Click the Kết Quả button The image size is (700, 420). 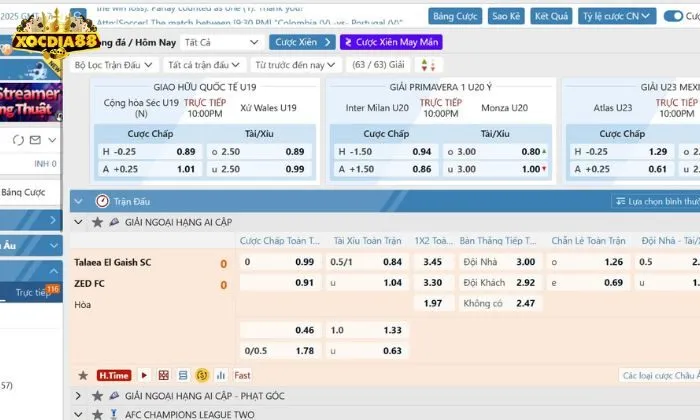[x=551, y=16]
